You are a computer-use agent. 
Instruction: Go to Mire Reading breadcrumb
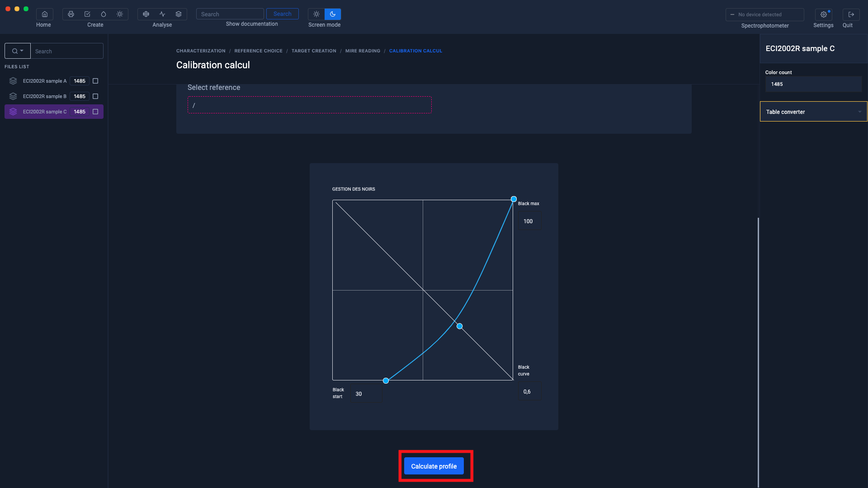363,51
